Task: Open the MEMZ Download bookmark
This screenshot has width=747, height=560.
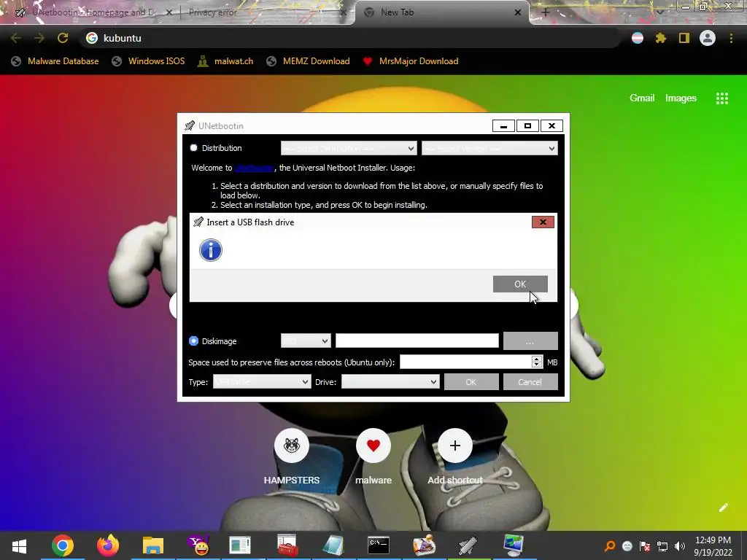Action: pyautogui.click(x=309, y=61)
